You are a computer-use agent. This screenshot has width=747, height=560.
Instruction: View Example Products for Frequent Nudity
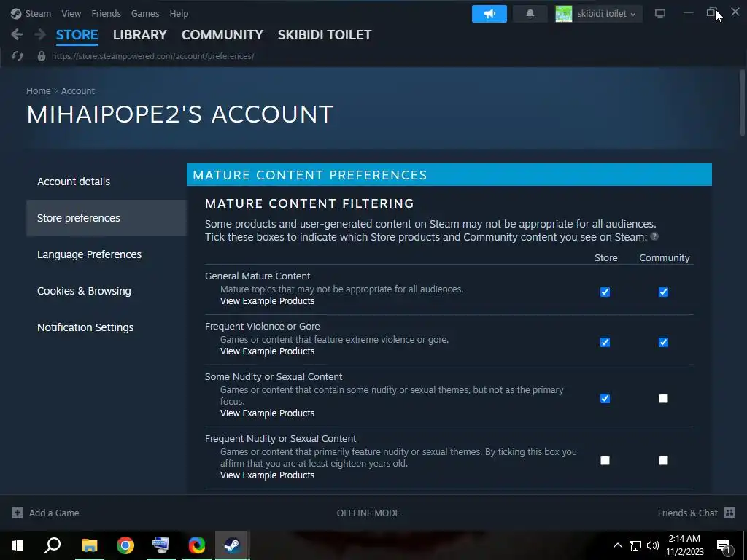(267, 475)
